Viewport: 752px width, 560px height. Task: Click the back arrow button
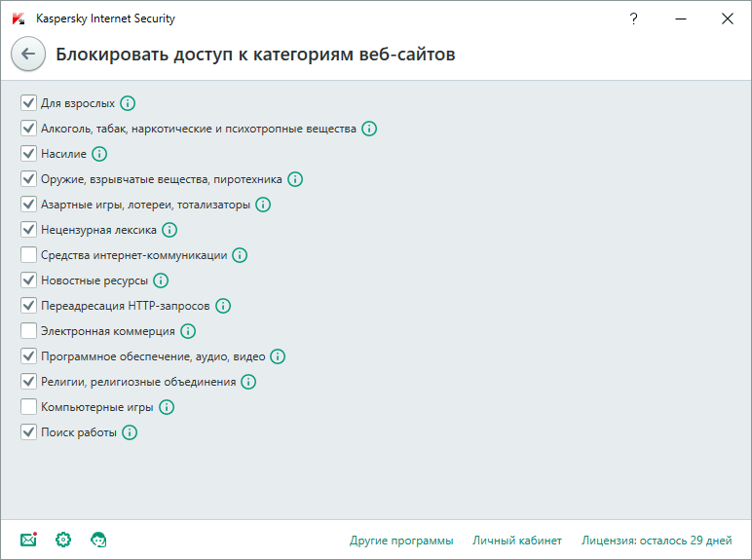pyautogui.click(x=28, y=55)
